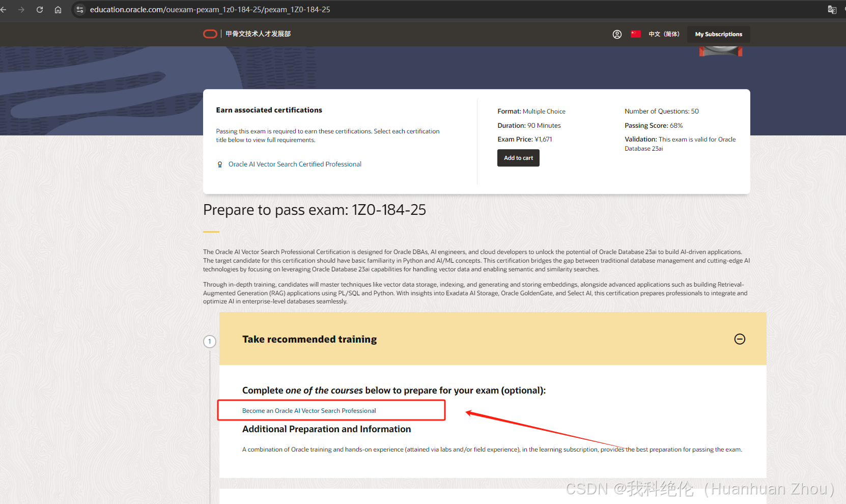Open the 中文 (简体) language selector
Viewport: 846px width, 504px height.
click(x=664, y=34)
